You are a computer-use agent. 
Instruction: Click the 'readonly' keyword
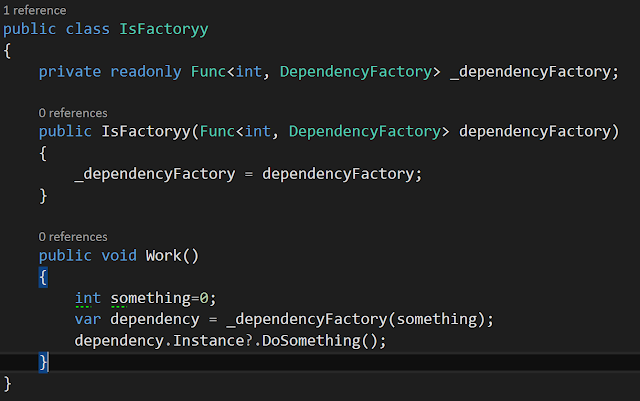pyautogui.click(x=146, y=72)
